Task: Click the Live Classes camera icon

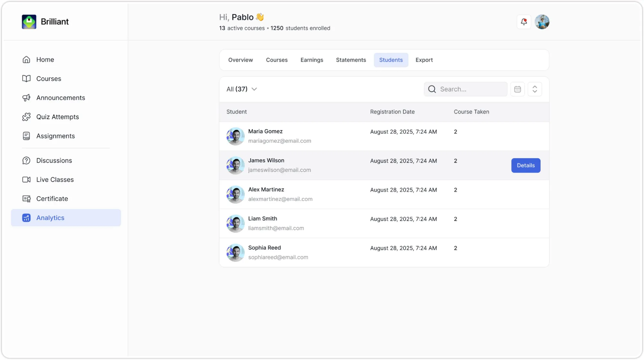Action: (26, 180)
